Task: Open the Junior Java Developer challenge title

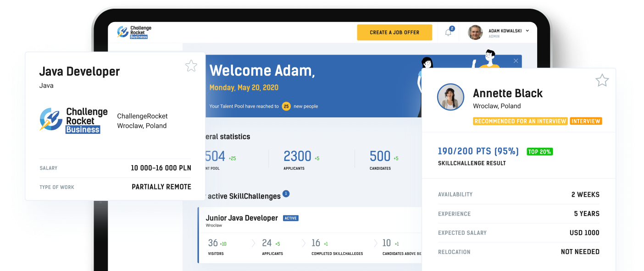Action: [242, 218]
